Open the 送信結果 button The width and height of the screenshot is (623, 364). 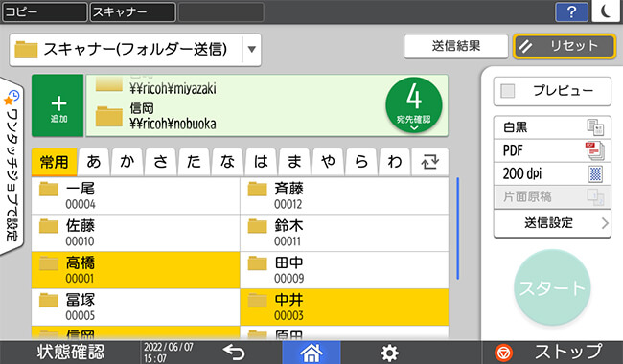455,46
